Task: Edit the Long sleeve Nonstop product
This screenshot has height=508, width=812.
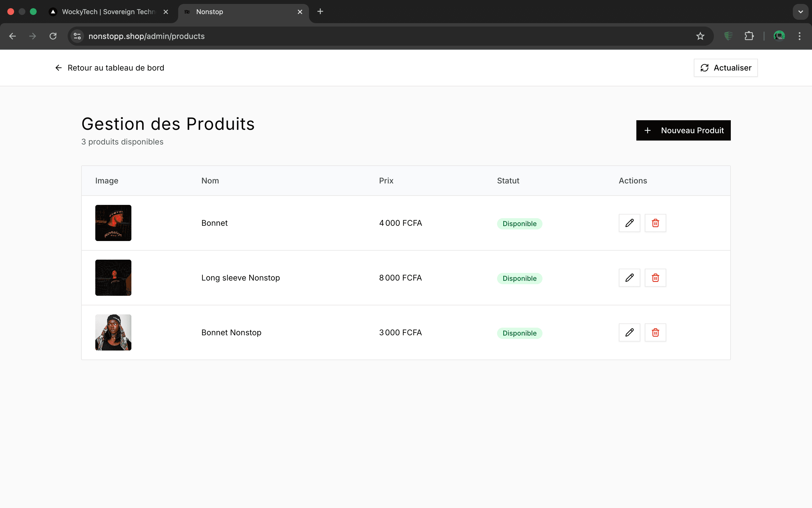Action: point(629,278)
